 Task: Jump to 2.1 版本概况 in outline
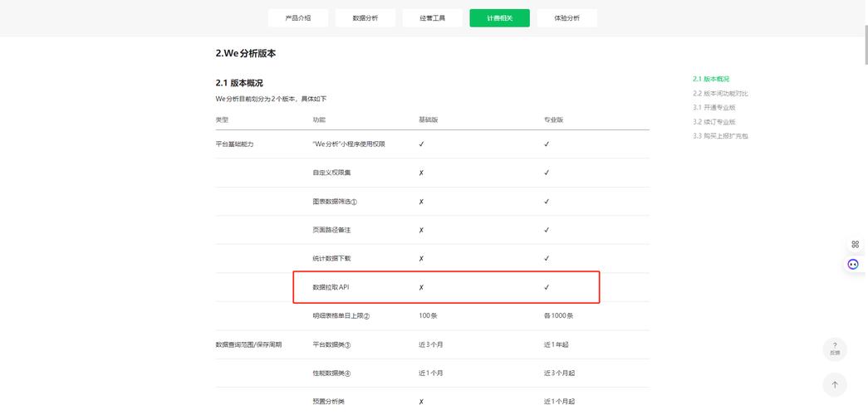coord(711,79)
